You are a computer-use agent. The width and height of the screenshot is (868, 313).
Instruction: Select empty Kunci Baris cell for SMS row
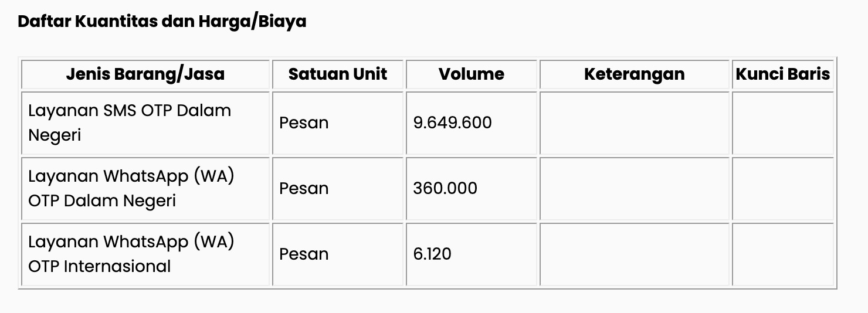point(783,123)
